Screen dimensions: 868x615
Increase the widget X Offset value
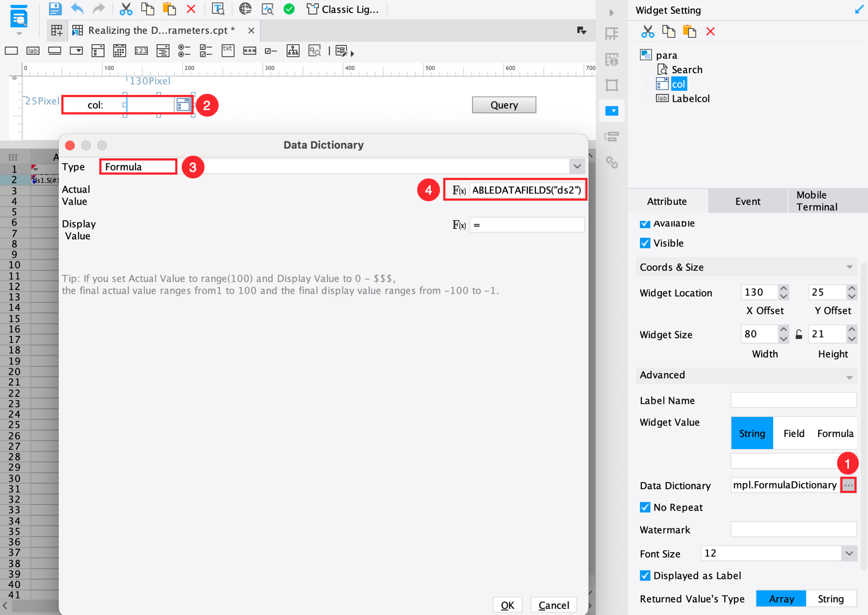click(x=783, y=289)
